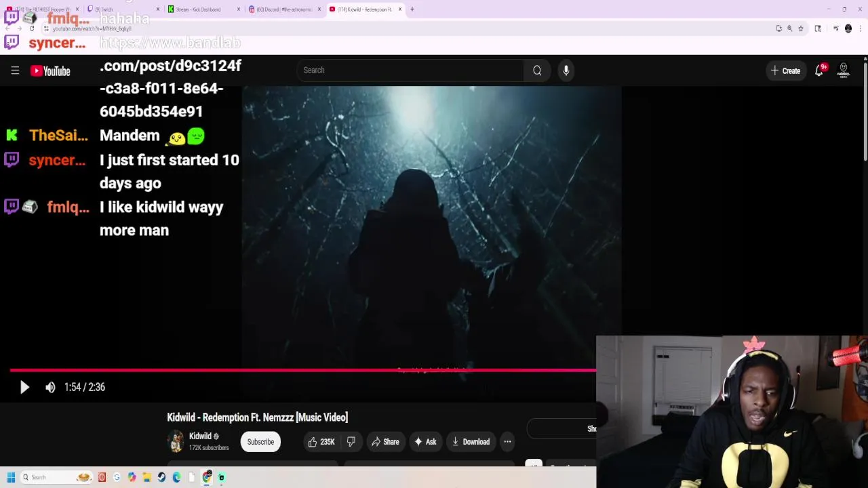868x488 pixels.
Task: Focus the YouTube search field
Action: point(410,70)
